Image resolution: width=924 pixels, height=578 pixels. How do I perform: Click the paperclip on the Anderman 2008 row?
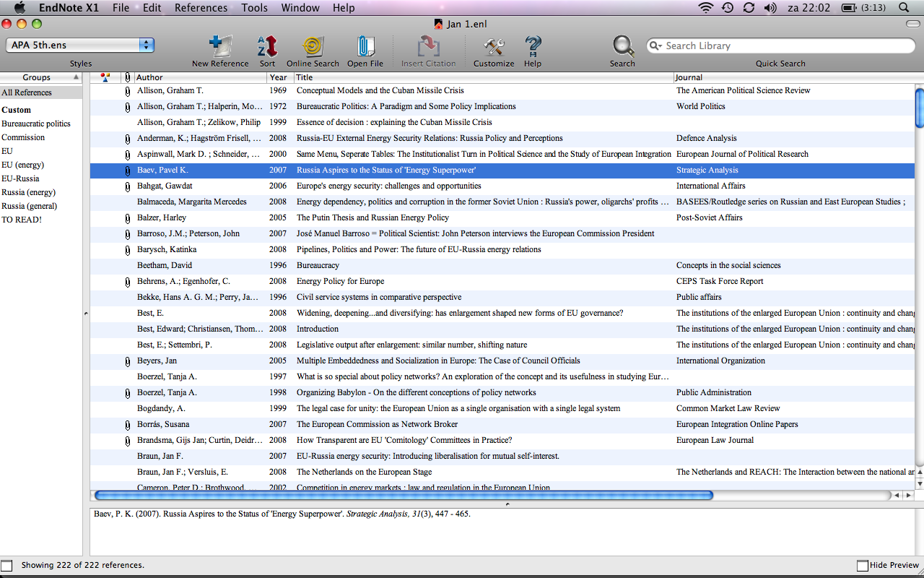point(128,139)
